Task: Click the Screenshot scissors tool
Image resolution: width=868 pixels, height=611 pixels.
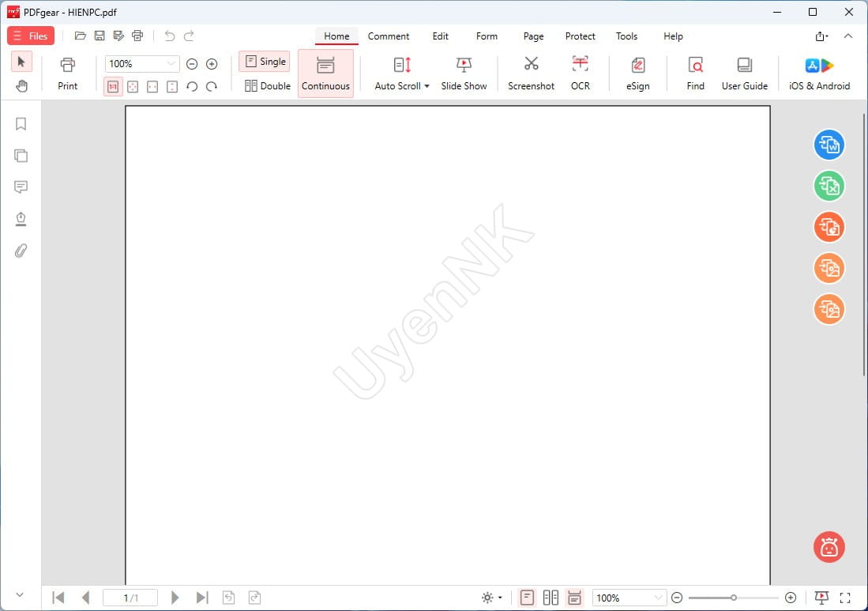Action: click(531, 74)
